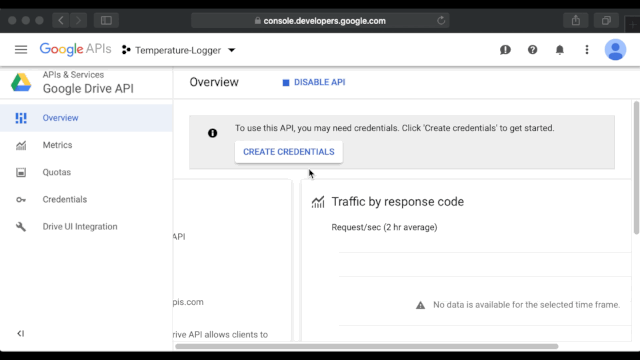This screenshot has height=360, width=640.
Task: Select Overview in the sidebar
Action: [x=86, y=118]
